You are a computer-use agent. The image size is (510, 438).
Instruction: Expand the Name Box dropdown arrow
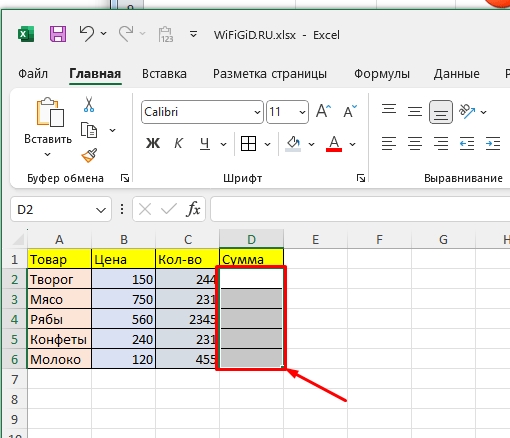point(101,210)
